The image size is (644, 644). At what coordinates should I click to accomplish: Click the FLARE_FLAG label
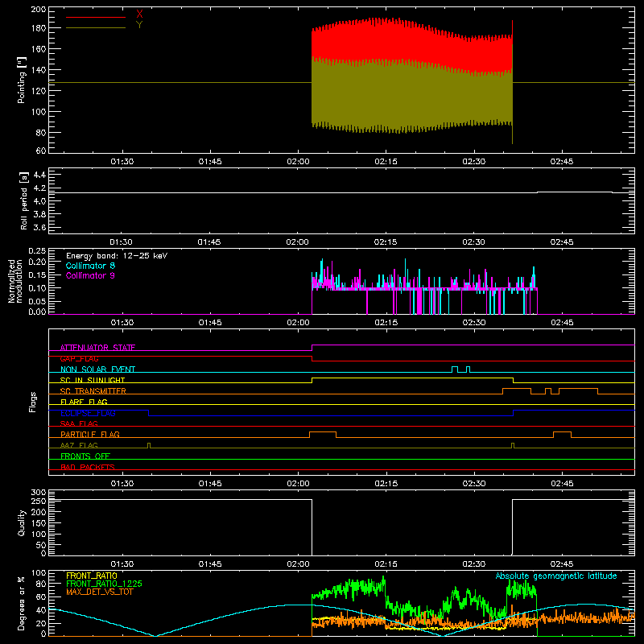click(84, 402)
